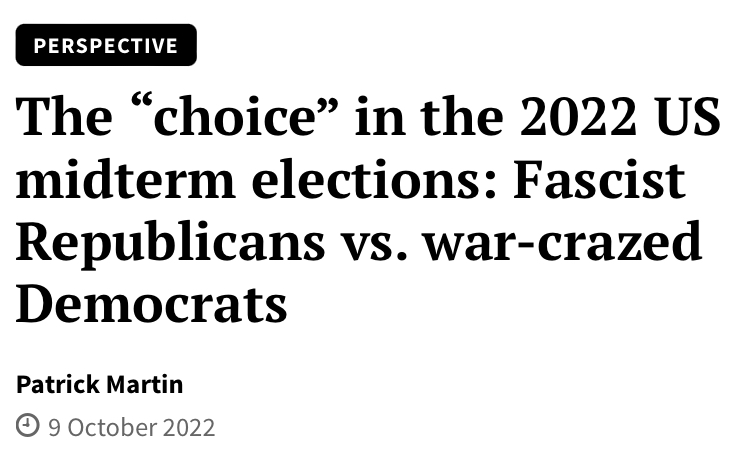Click the clock icon beside the date
This screenshot has width=750, height=467.
(27, 425)
